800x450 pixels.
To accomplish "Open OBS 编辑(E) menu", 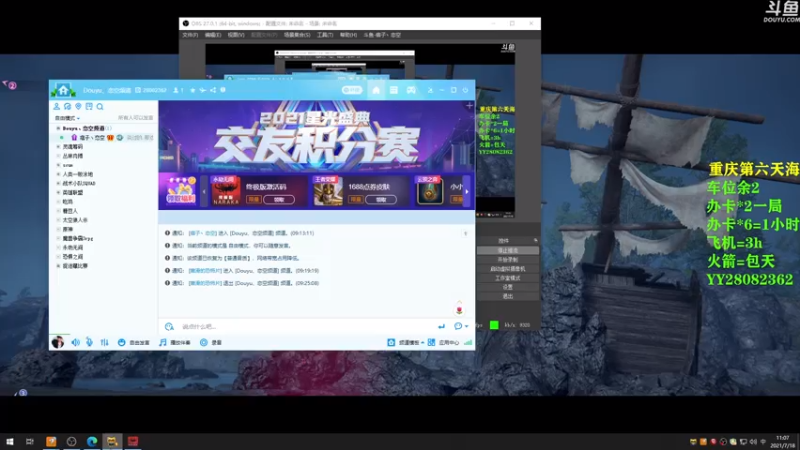I will pos(213,35).
